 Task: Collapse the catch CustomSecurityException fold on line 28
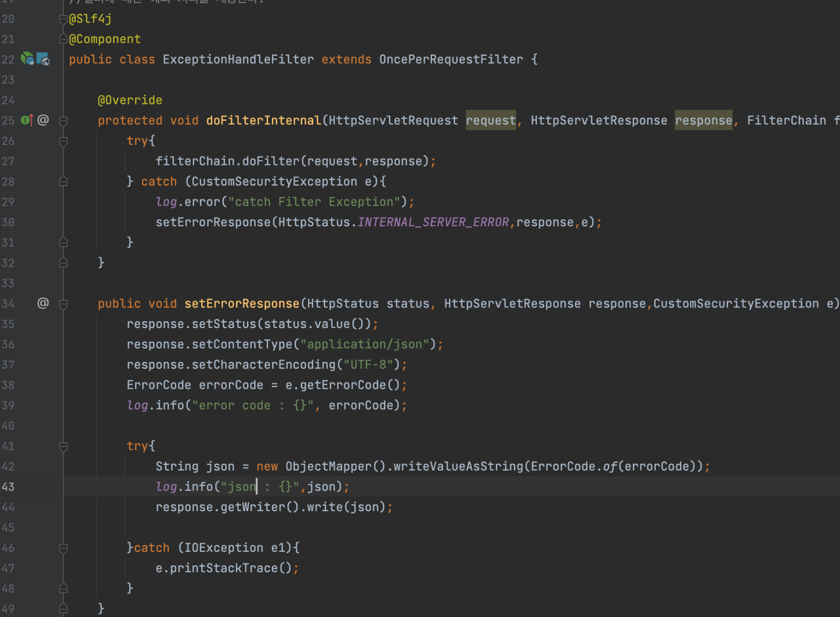[x=63, y=182]
